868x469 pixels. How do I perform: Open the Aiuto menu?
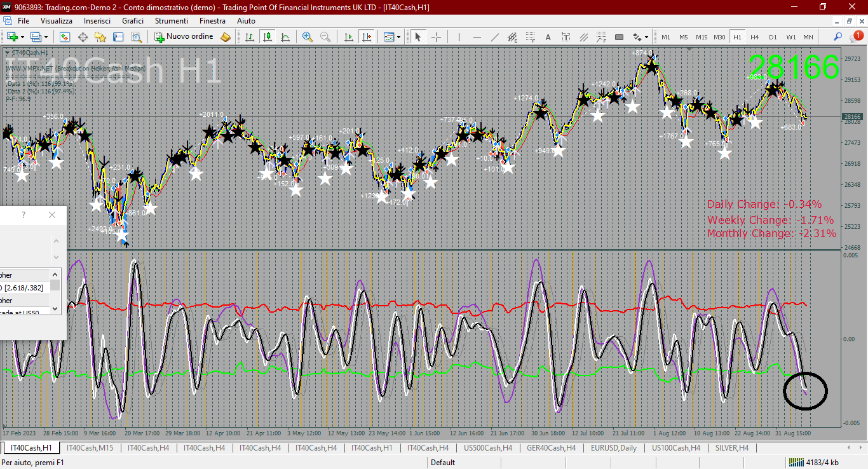tap(246, 21)
